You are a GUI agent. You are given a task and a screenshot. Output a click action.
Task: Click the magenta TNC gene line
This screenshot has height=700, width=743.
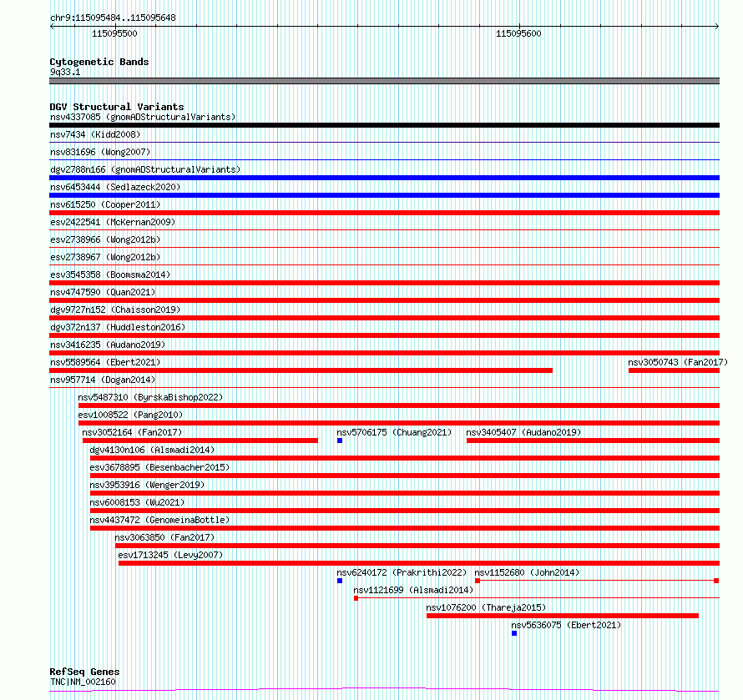pyautogui.click(x=384, y=690)
